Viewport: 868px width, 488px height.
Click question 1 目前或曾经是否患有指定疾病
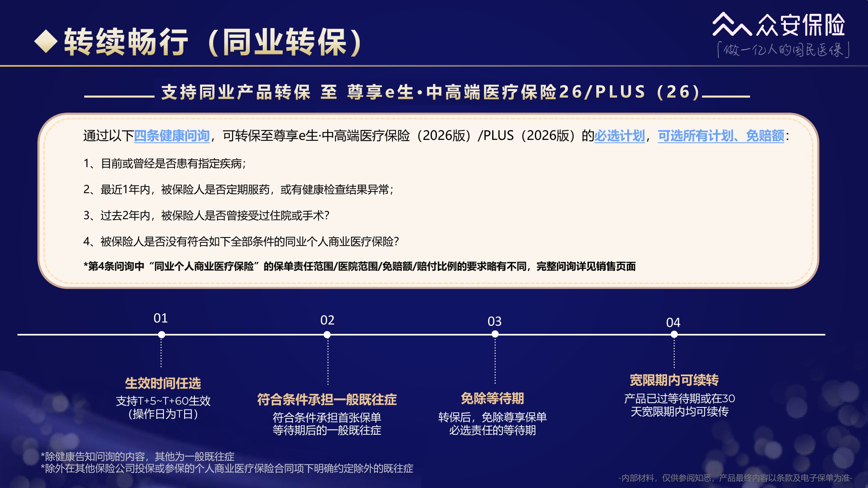(x=165, y=163)
